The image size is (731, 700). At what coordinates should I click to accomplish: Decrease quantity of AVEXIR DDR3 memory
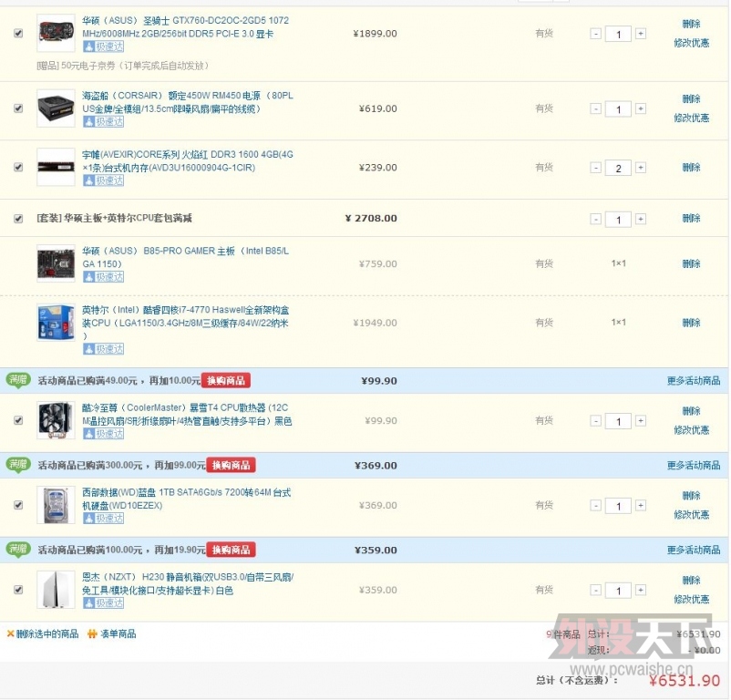point(595,168)
